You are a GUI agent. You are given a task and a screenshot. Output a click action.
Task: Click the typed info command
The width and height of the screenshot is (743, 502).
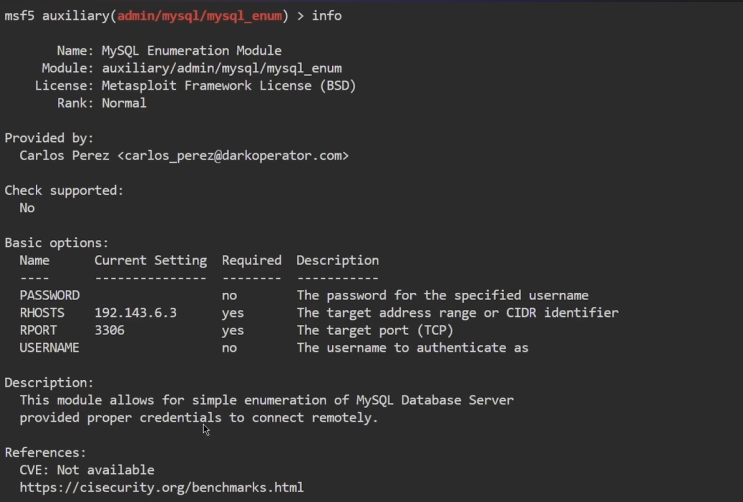click(x=327, y=16)
